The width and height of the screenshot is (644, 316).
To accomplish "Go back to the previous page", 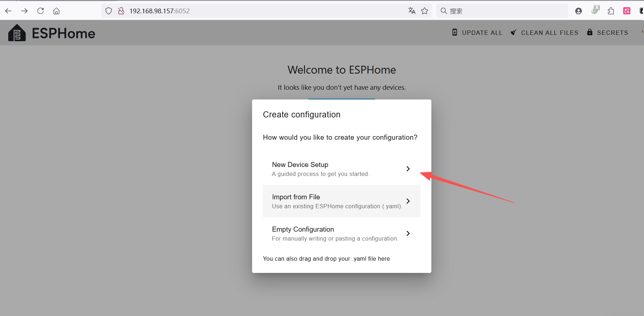I will (9, 11).
